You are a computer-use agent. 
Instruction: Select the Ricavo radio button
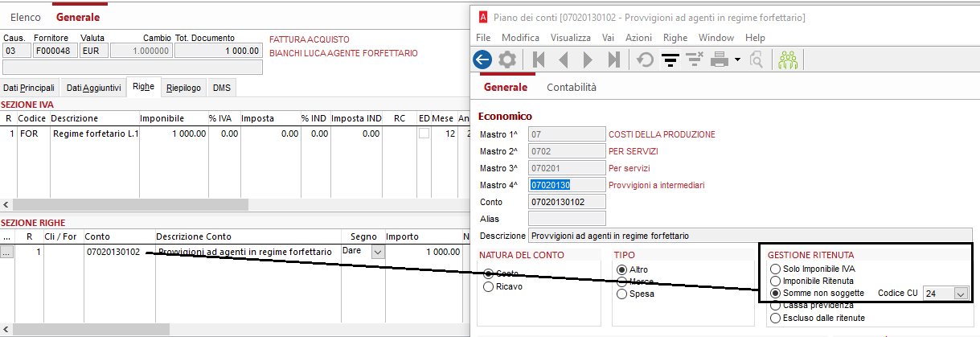point(488,286)
